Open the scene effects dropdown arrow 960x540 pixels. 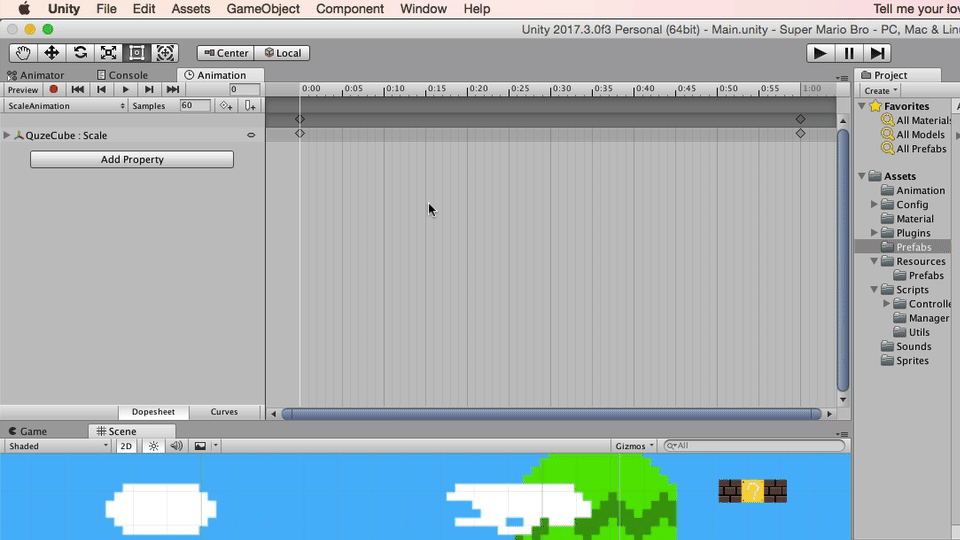coord(216,446)
